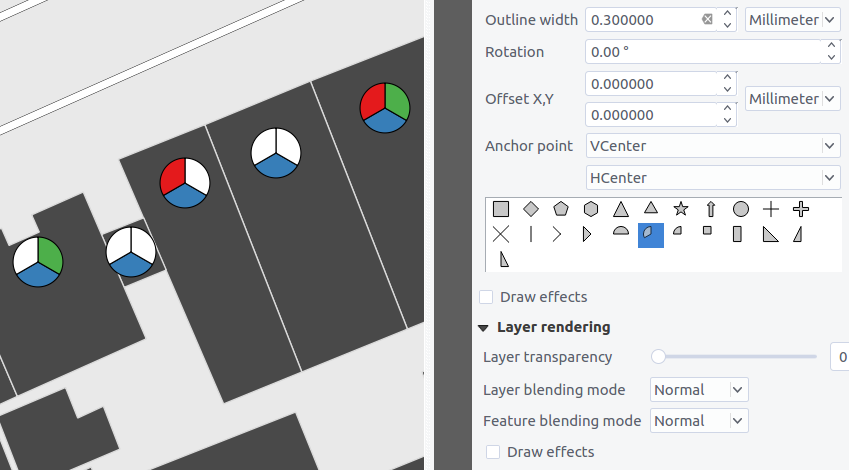Screen dimensions: 849x470
Task: Decrease Rotation with down arrow
Action: point(832,57)
